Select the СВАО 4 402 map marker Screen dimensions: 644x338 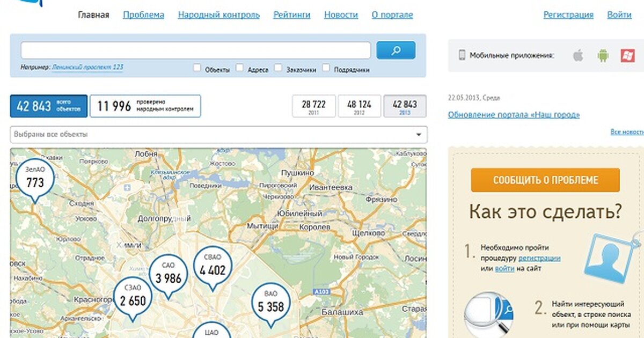point(213,267)
